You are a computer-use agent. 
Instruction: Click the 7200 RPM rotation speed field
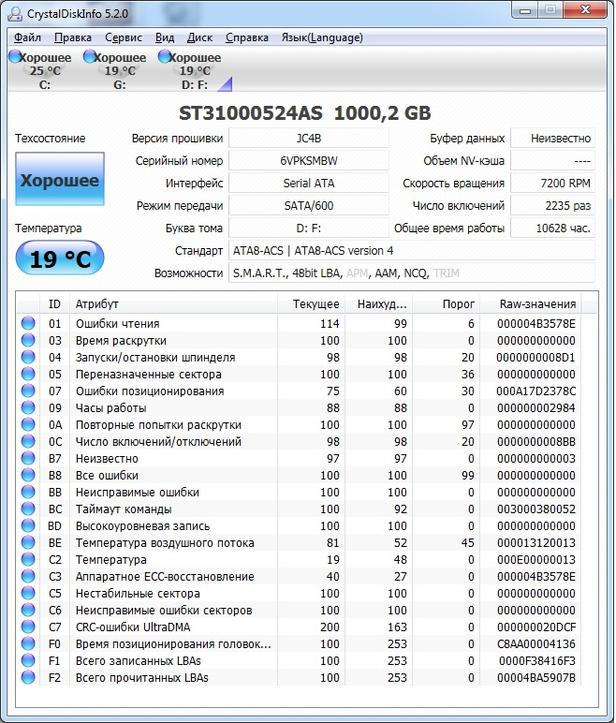552,183
